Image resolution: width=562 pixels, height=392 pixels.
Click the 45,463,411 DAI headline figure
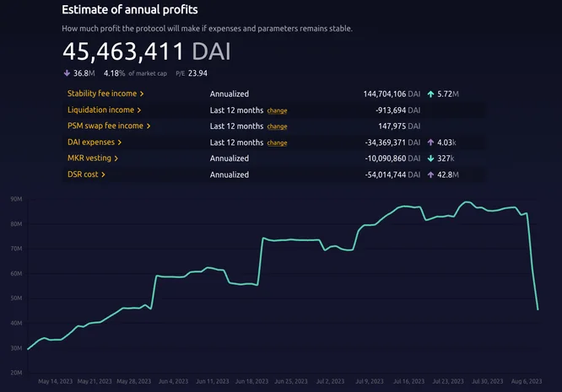click(x=147, y=51)
